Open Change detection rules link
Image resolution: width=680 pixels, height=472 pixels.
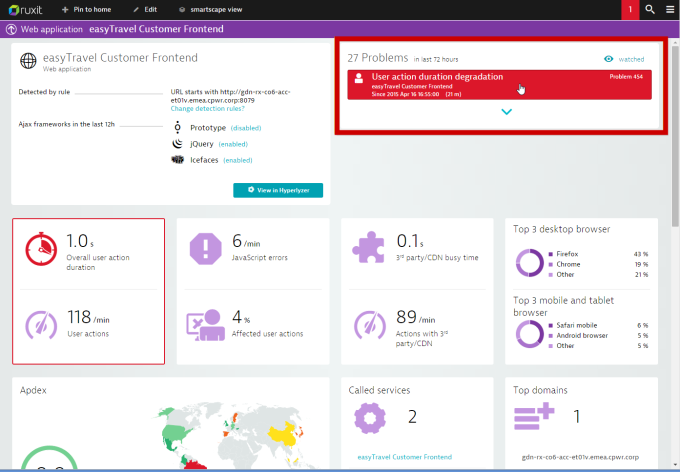pyautogui.click(x=207, y=108)
